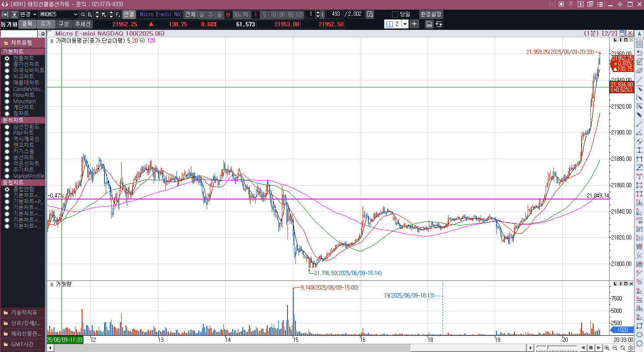Image resolution: width=644 pixels, height=352 pixels.
Task: Select the FD Fibonacci drawing tool
Action: 639,246
